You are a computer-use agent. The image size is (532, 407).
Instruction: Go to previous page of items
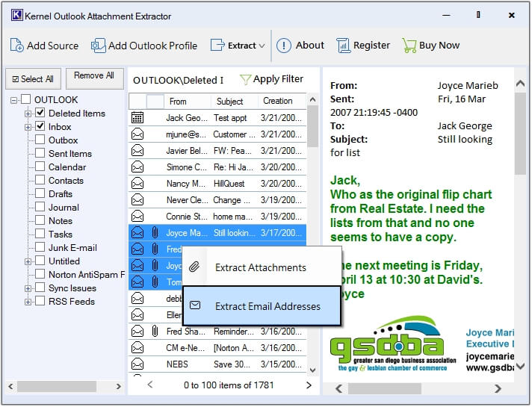pos(150,385)
